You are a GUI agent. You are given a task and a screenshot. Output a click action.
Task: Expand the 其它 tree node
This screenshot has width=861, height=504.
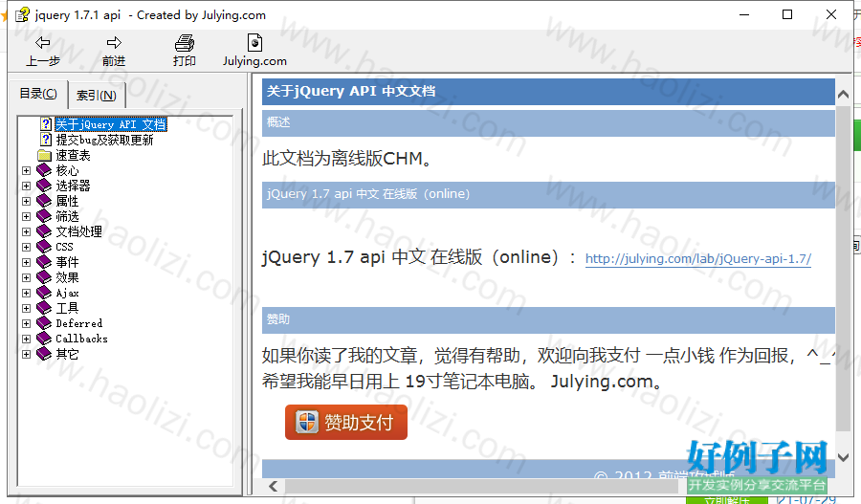27,355
